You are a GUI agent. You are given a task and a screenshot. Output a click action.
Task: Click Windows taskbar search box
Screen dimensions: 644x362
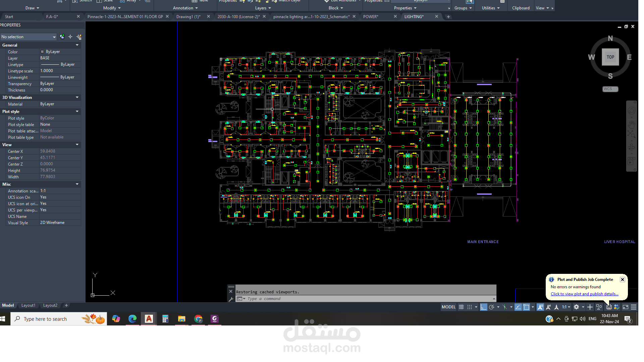point(59,319)
